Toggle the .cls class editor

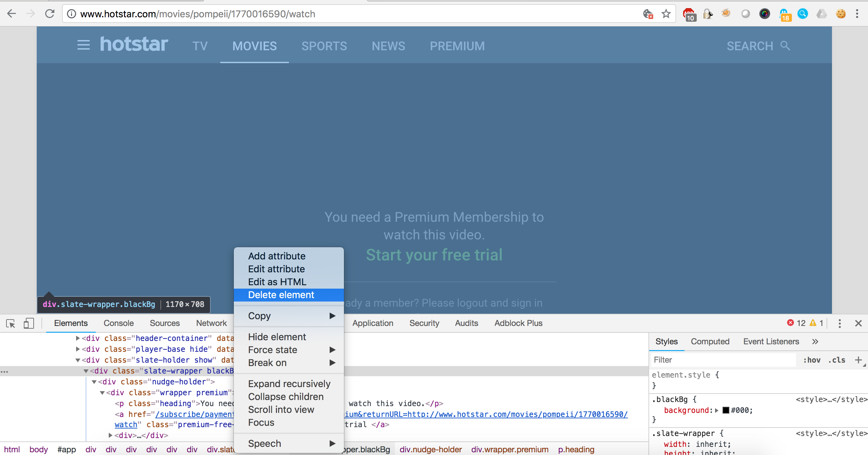(x=837, y=360)
